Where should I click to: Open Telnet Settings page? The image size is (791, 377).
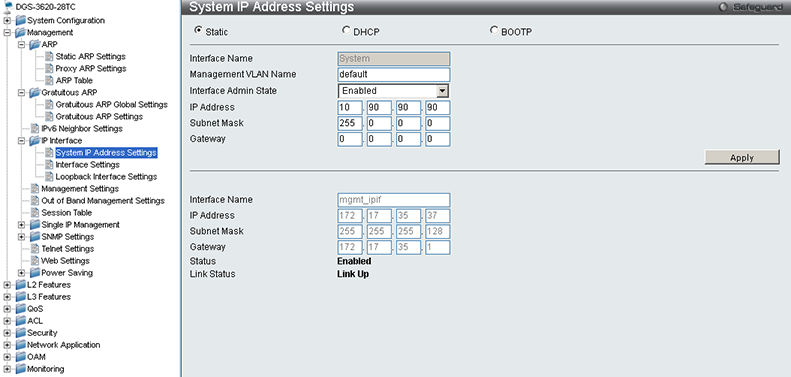coord(68,249)
